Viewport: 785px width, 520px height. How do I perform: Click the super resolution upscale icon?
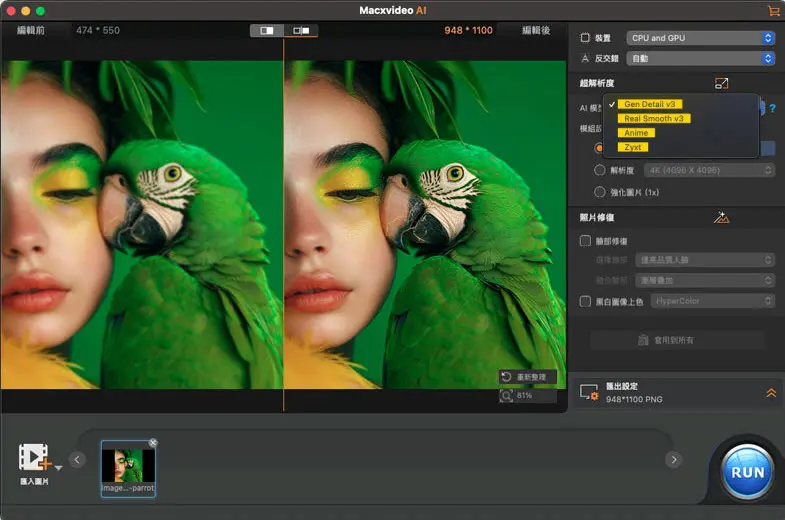click(722, 84)
